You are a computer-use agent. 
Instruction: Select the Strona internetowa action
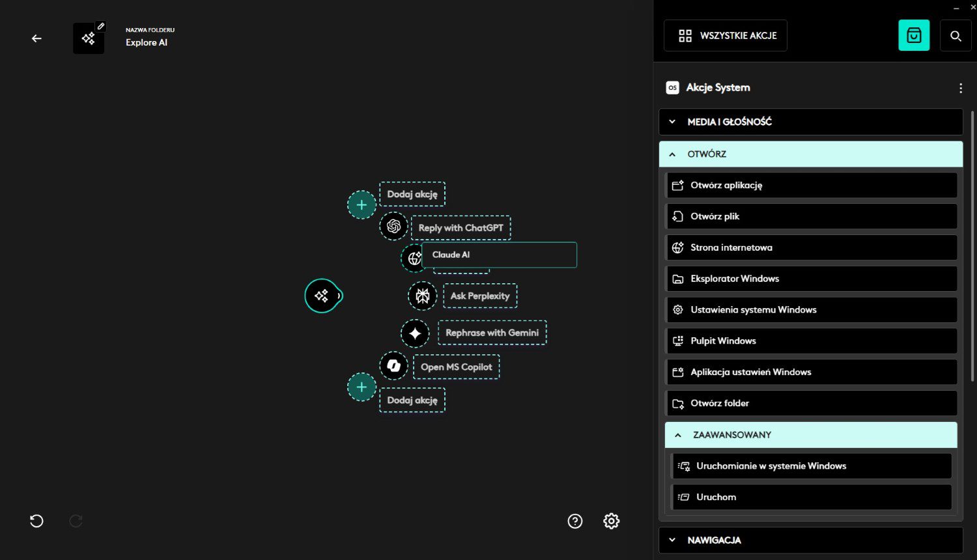[811, 247]
